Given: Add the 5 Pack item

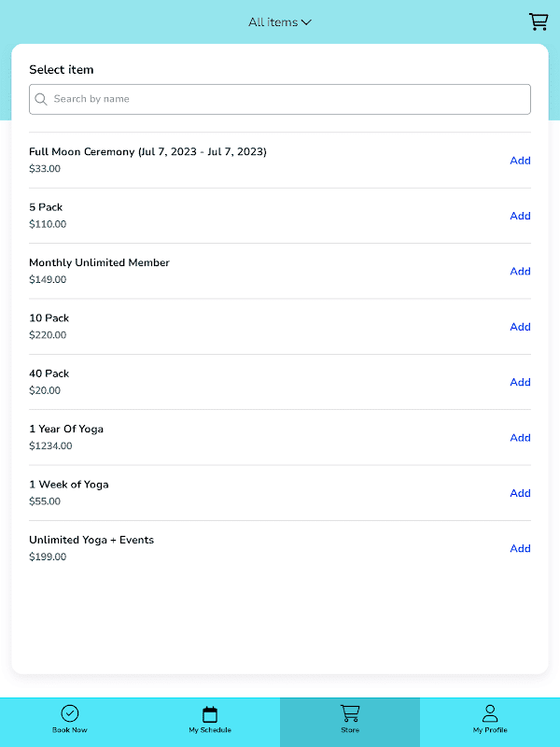Looking at the screenshot, I should 520,216.
